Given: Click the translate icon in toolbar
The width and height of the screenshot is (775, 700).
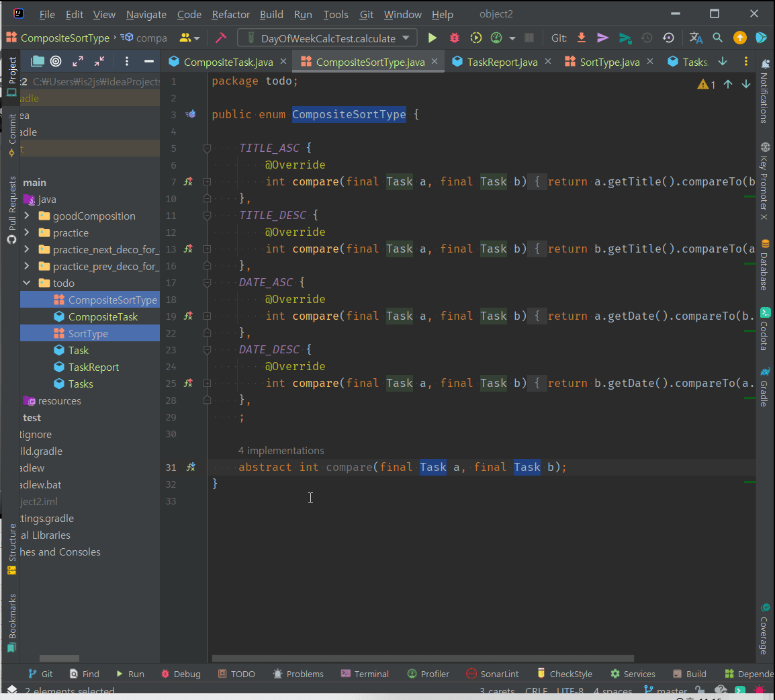Looking at the screenshot, I should tap(696, 38).
